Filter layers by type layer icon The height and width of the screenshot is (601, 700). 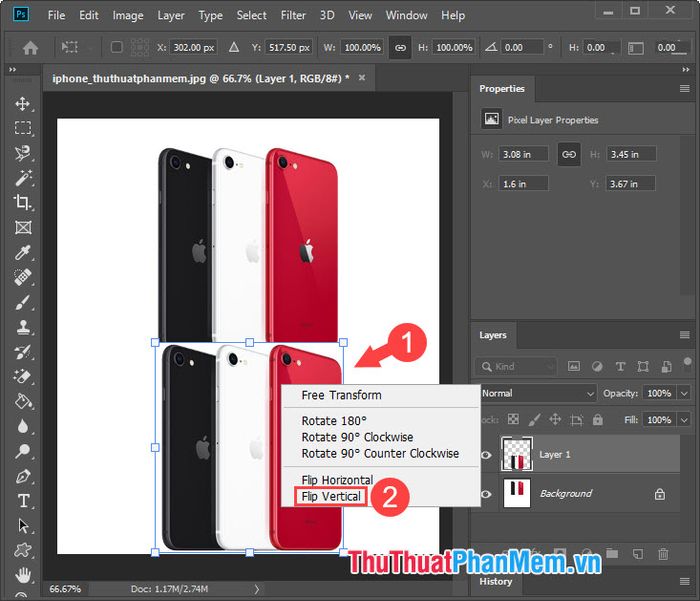coord(620,367)
